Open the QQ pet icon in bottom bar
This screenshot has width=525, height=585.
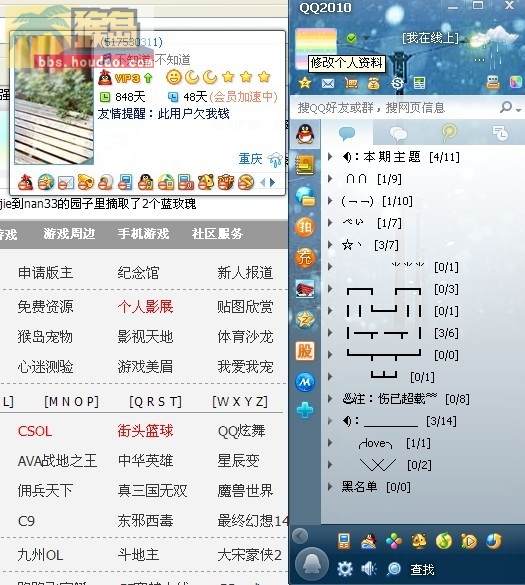[x=419, y=541]
